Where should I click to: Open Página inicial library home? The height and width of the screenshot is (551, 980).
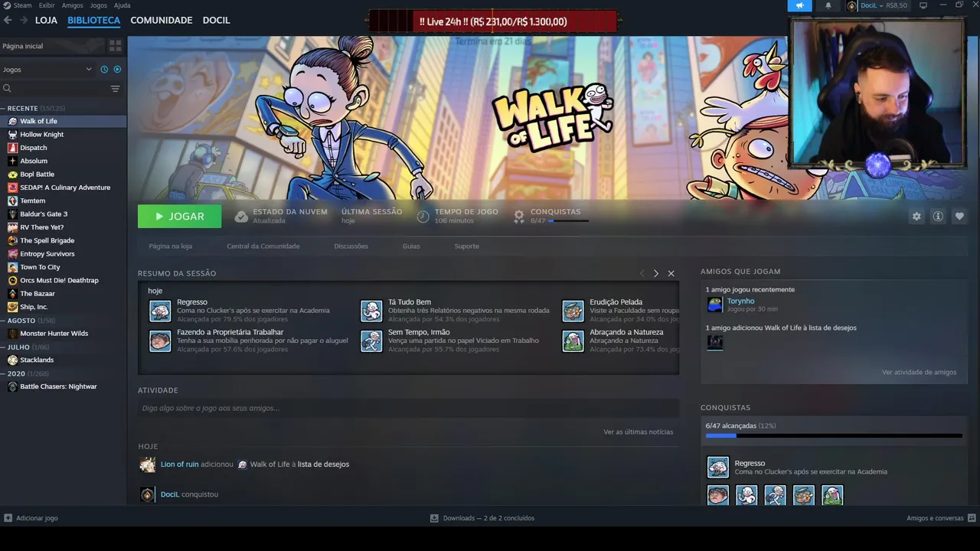coord(52,46)
